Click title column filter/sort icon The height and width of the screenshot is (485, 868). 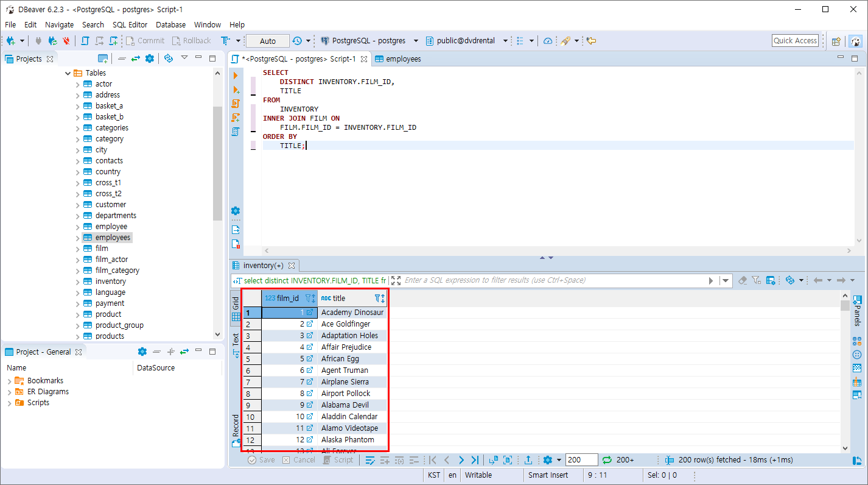pyautogui.click(x=380, y=298)
